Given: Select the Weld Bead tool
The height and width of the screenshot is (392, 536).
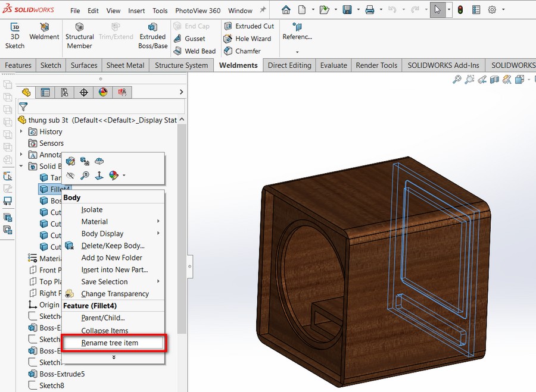Looking at the screenshot, I should tap(195, 51).
